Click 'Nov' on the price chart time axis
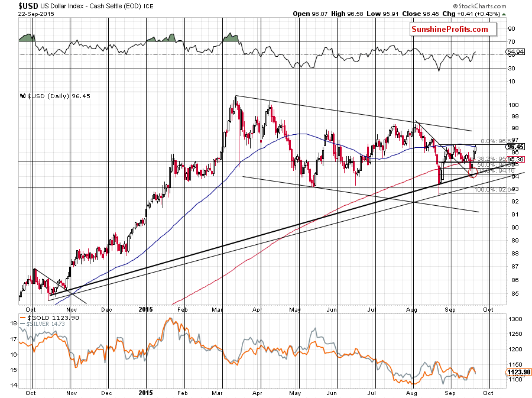 coord(72,310)
